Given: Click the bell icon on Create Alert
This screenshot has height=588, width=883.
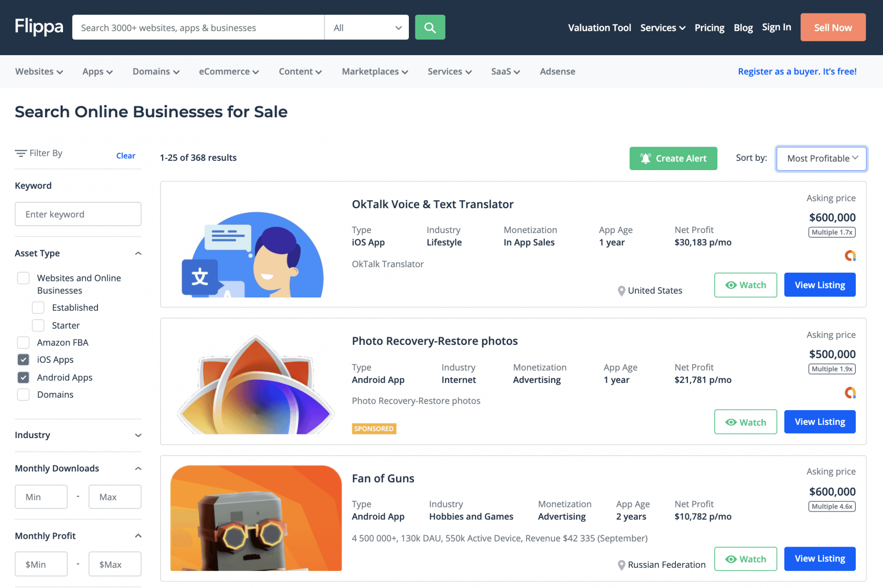Looking at the screenshot, I should click(x=646, y=158).
